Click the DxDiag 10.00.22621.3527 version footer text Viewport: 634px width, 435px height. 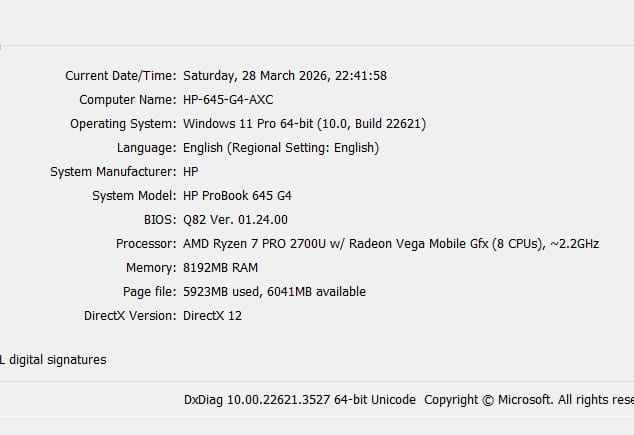(x=299, y=400)
